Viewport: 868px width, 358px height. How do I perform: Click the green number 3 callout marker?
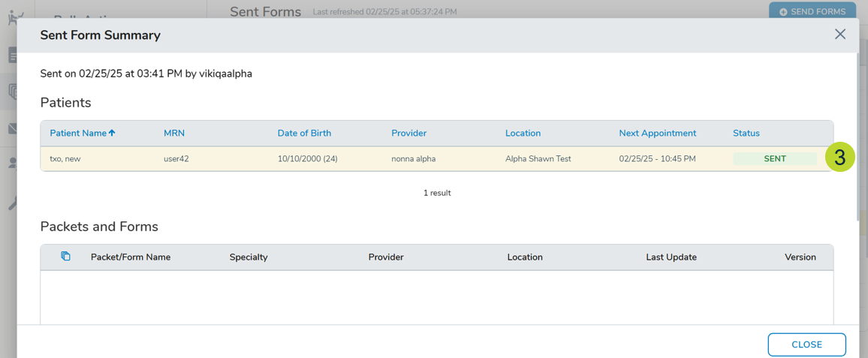point(839,158)
